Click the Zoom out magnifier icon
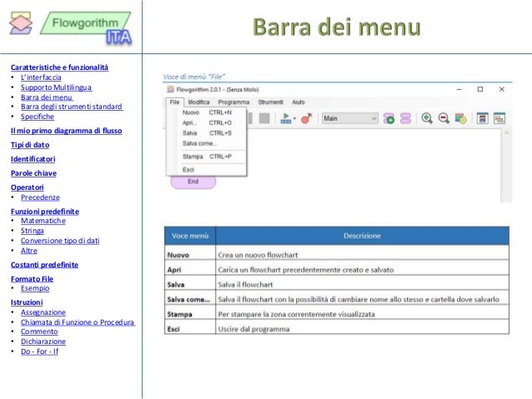Image resolution: width=532 pixels, height=399 pixels. (444, 118)
